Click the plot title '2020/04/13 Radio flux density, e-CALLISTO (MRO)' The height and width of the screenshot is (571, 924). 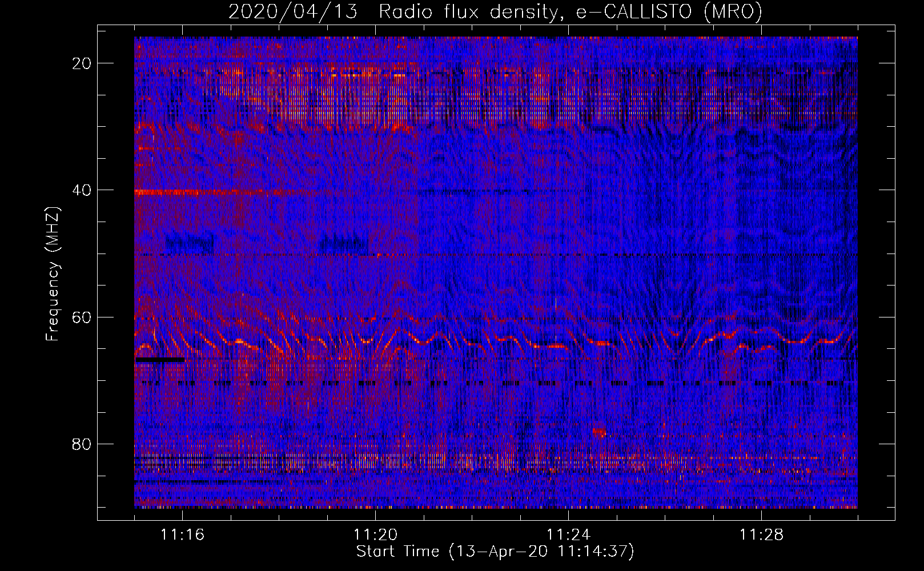(x=495, y=12)
